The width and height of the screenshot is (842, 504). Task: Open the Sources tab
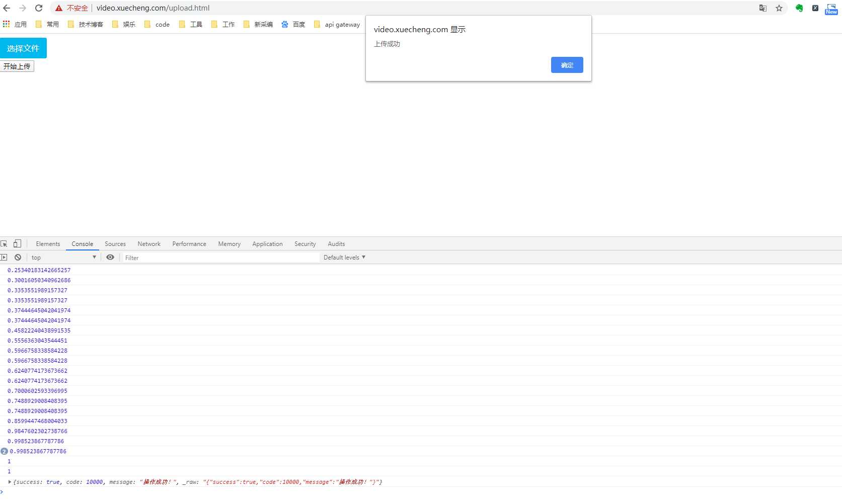point(115,244)
